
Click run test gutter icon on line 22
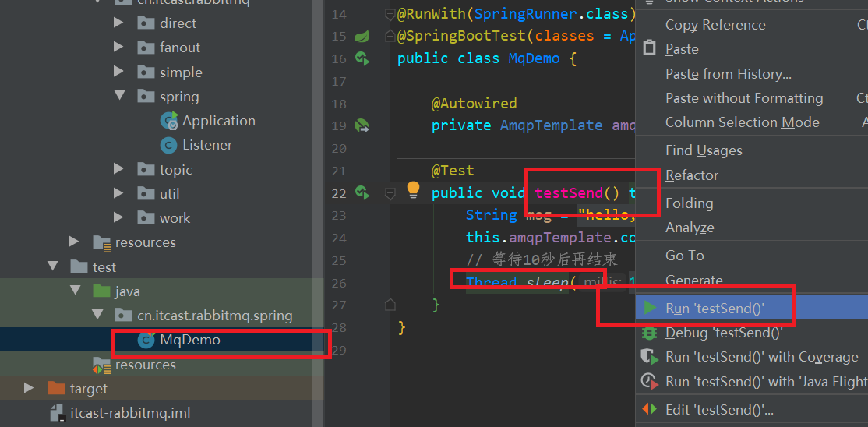[362, 192]
